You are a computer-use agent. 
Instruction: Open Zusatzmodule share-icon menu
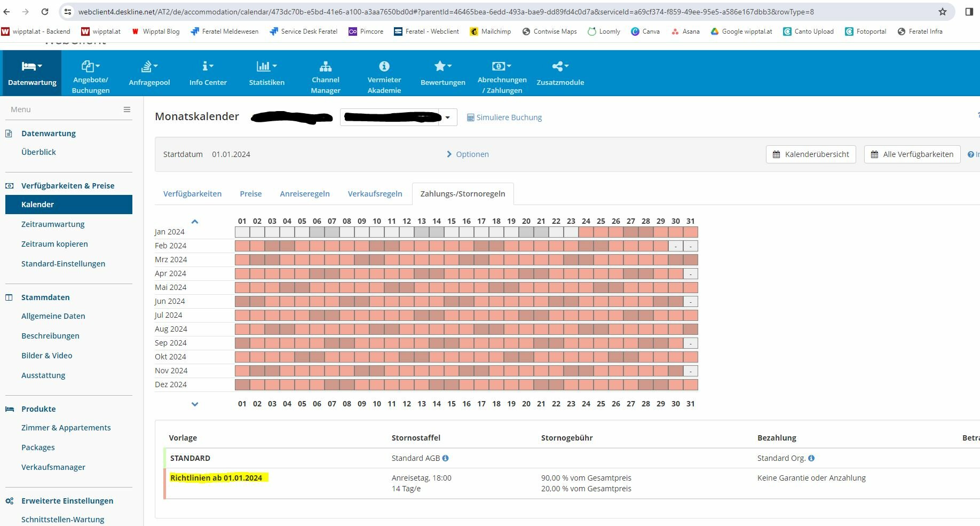560,73
